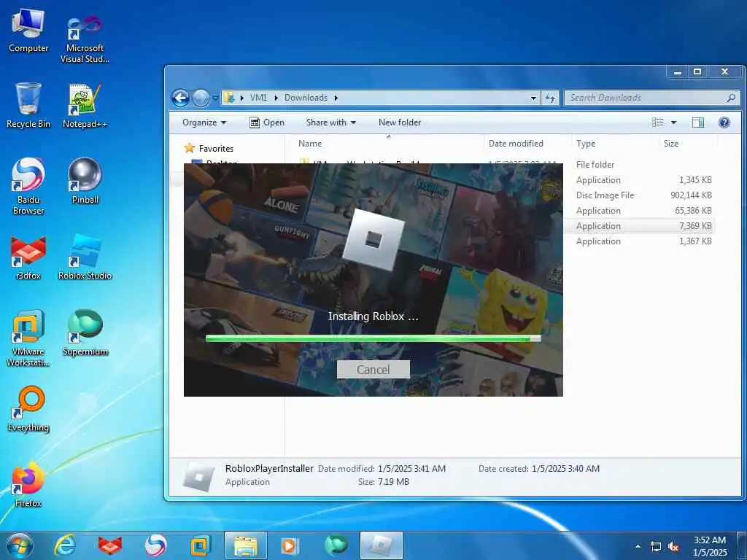
Task: Open the Share with menu
Action: (330, 122)
